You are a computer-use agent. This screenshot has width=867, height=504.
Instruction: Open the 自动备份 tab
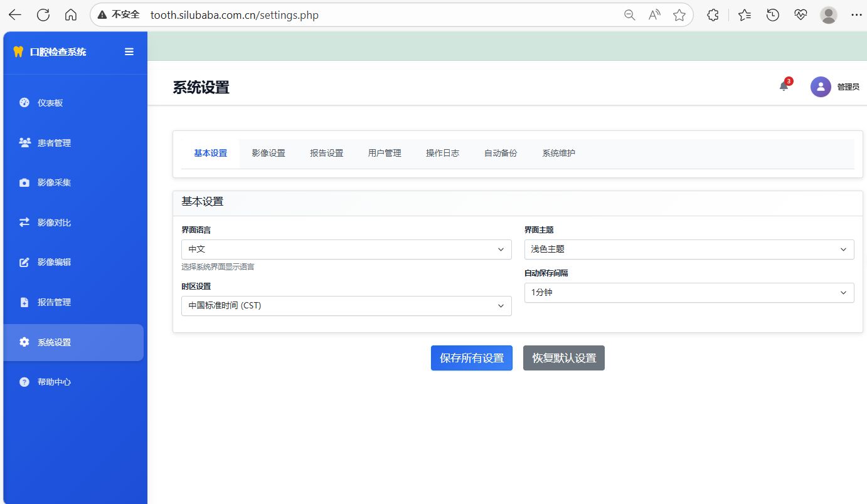click(501, 154)
